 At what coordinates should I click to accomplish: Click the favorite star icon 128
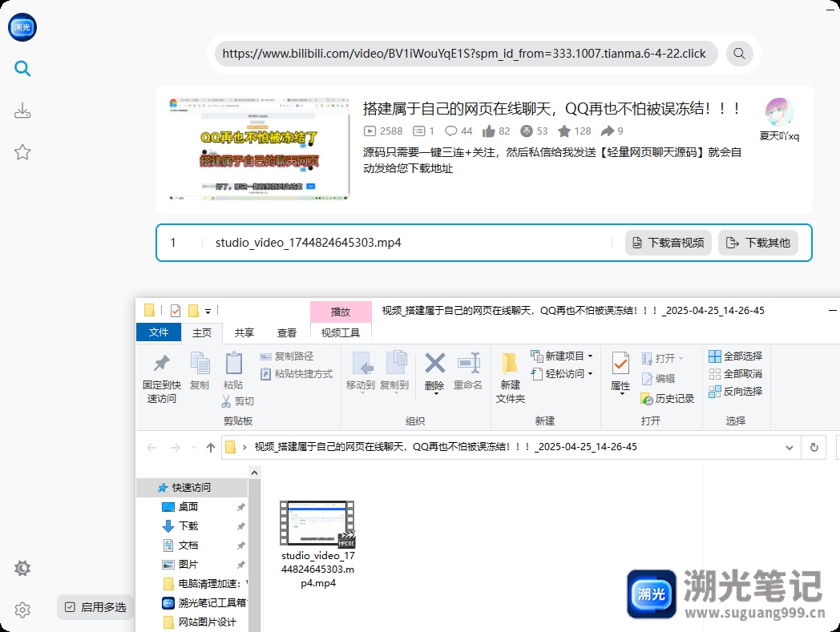(x=564, y=131)
